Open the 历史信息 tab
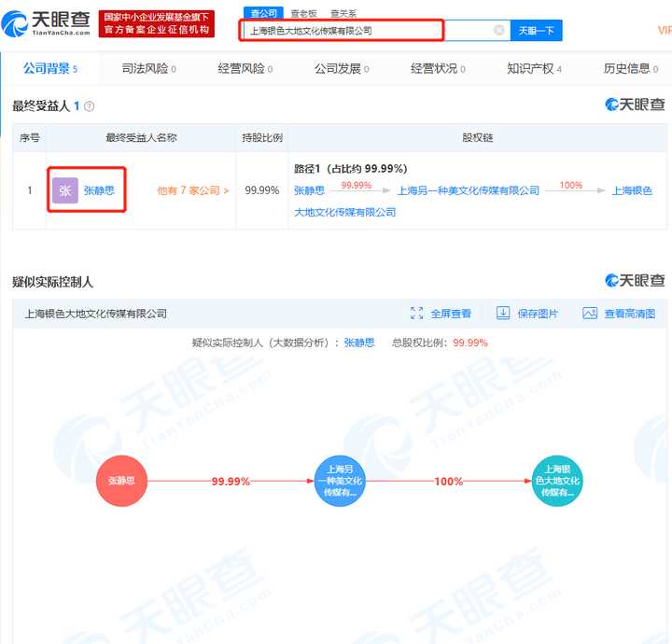 pyautogui.click(x=631, y=68)
